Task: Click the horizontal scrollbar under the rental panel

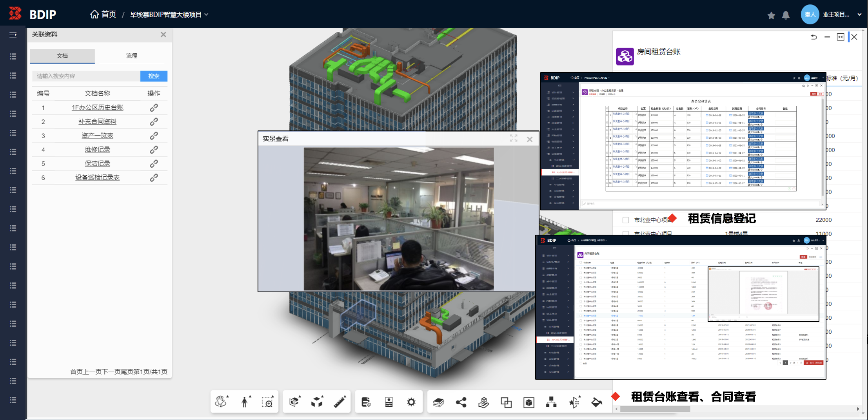Action: point(655,409)
